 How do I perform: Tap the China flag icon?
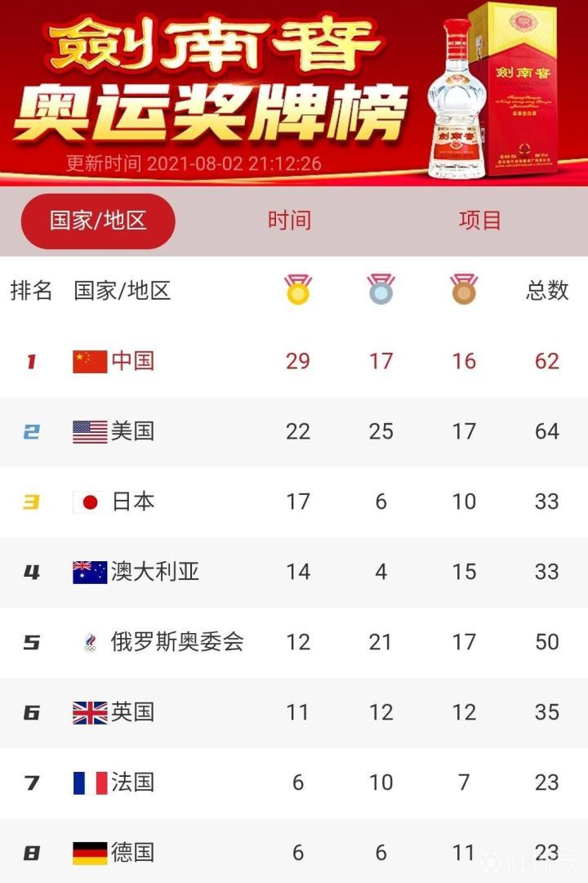[x=90, y=361]
